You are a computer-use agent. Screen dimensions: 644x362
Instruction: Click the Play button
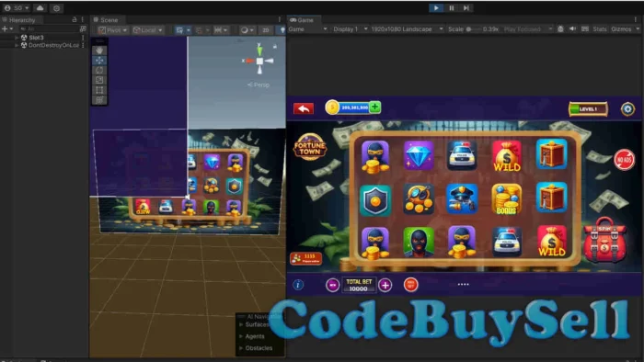pos(436,7)
